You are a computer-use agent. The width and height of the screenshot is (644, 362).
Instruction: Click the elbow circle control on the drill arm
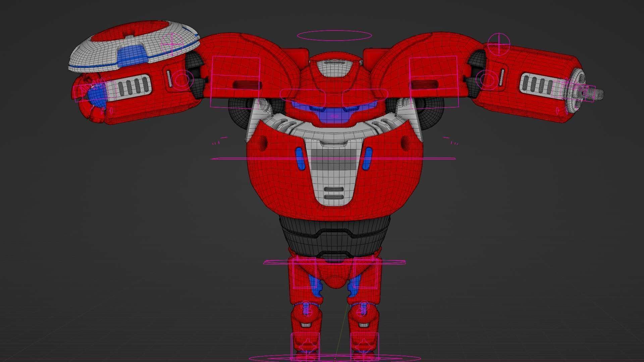[x=487, y=80]
